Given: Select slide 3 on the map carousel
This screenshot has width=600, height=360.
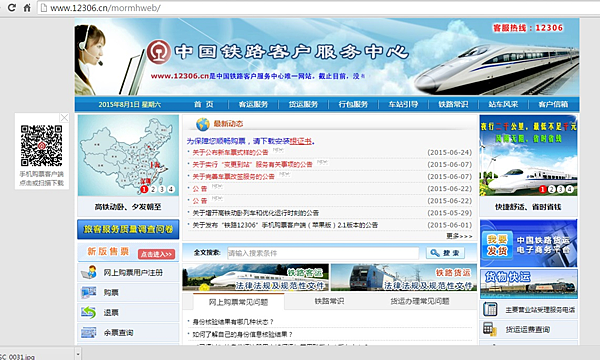Looking at the screenshot, I should 162,189.
